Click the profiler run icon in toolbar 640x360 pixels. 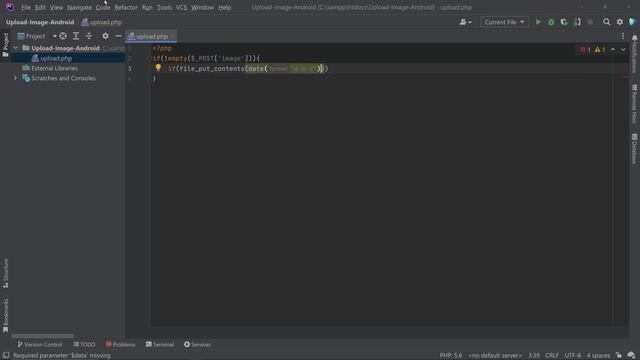[x=577, y=22]
